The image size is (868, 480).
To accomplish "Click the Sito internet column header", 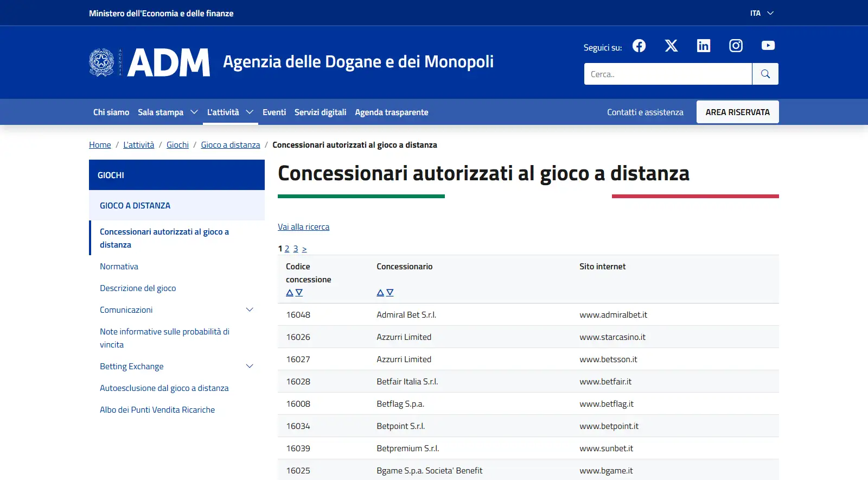I will click(602, 266).
